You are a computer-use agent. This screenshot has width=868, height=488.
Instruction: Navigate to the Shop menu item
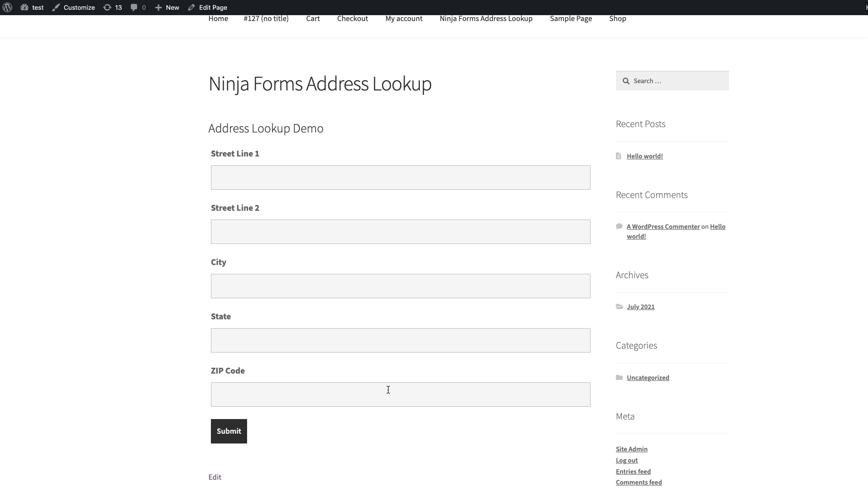click(x=617, y=19)
